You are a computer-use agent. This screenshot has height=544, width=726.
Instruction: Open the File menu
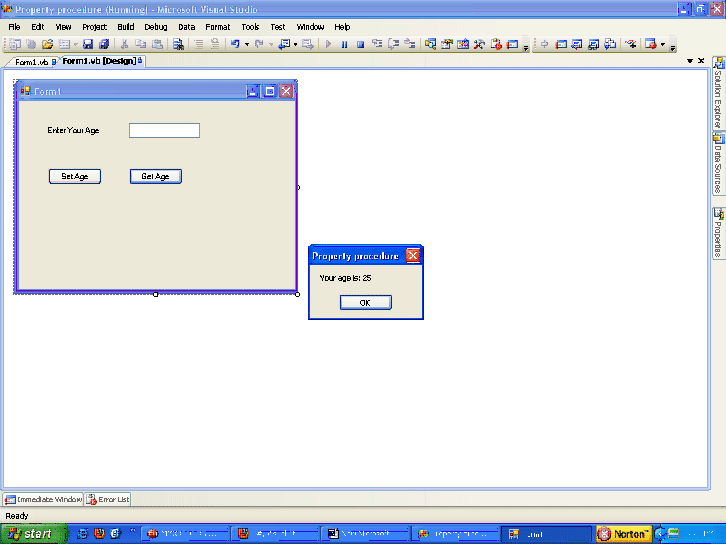click(14, 27)
